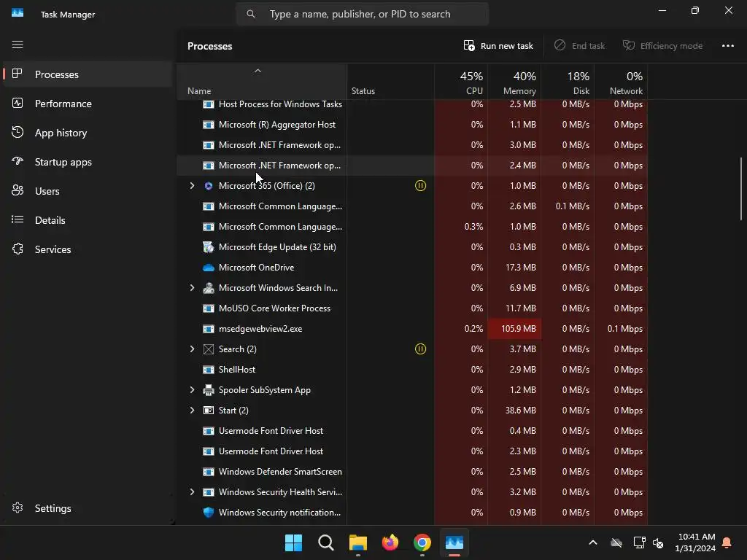
Task: Open the three-dot more options menu
Action: coord(727,46)
